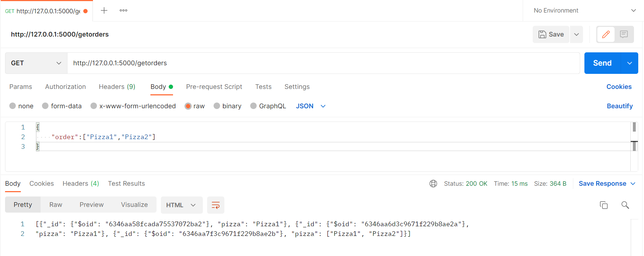
Task: Search the response with magnifier icon
Action: coord(625,205)
